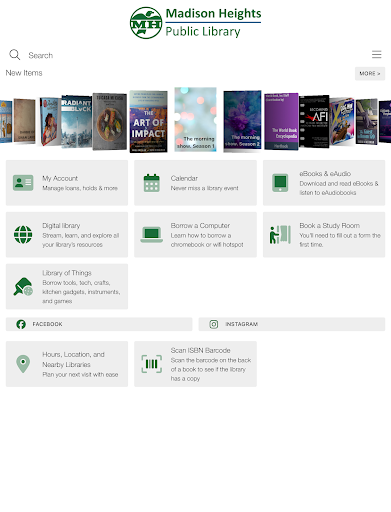The image size is (391, 512).
Task: Select the food plate cookbook cover
Action: (x=110, y=122)
